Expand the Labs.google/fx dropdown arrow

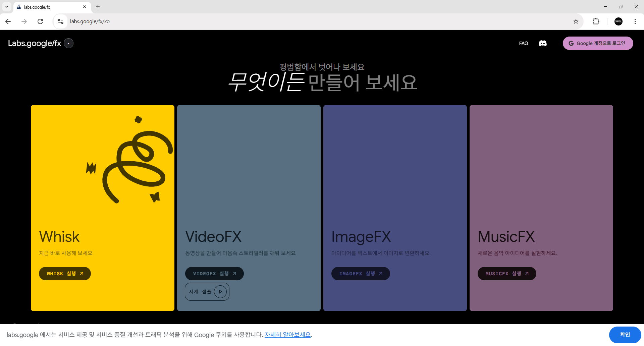(x=68, y=43)
